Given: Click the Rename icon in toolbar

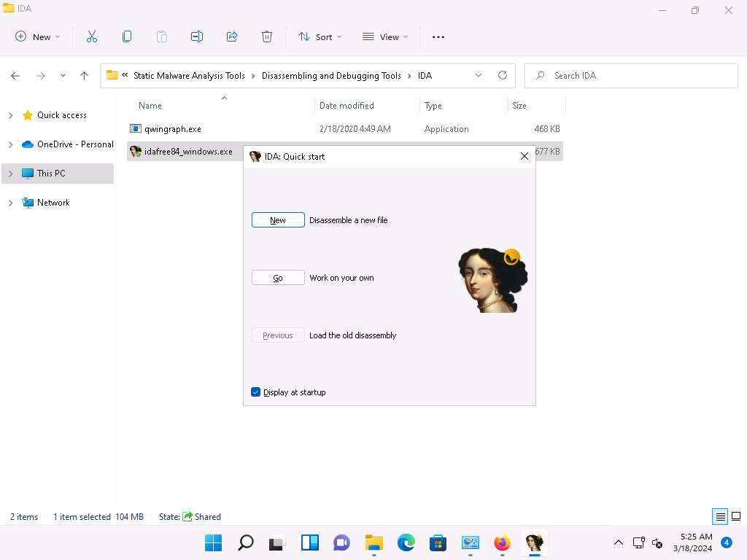Looking at the screenshot, I should coord(197,36).
